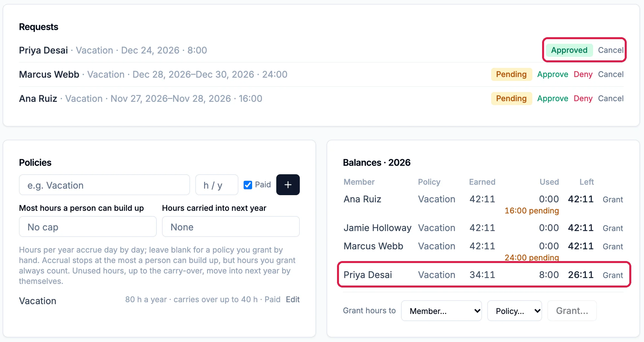The width and height of the screenshot is (644, 342).
Task: Edit the Vacation policy
Action: 293,300
